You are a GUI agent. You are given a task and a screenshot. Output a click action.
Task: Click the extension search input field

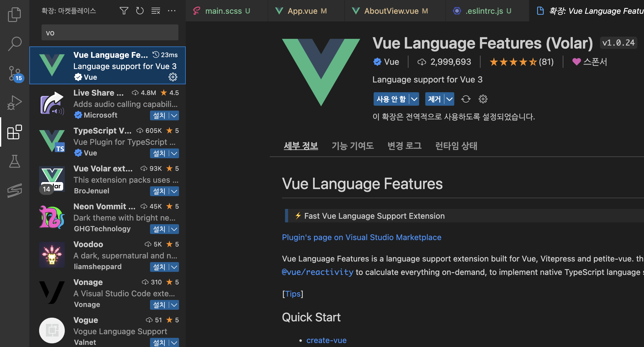(x=110, y=33)
